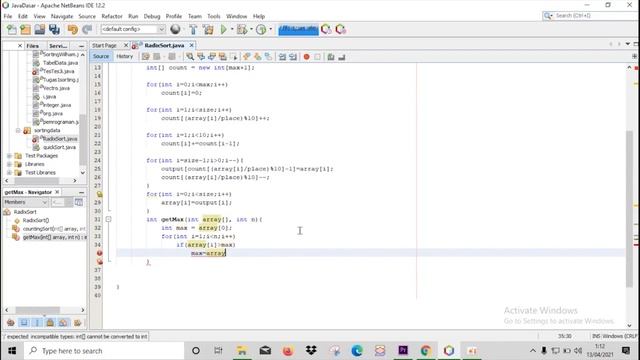The image size is (640, 360).
Task: Open the Tools menu
Action: click(x=214, y=16)
